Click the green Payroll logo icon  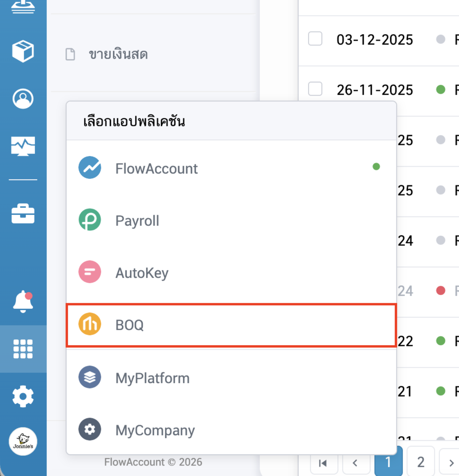pyautogui.click(x=90, y=220)
